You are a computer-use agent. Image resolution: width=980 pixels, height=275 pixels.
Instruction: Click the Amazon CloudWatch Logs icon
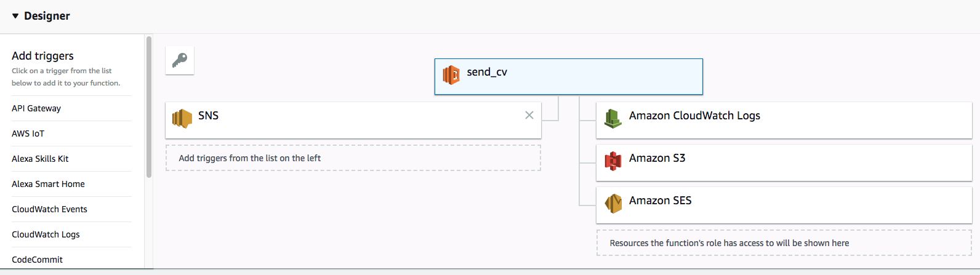click(x=612, y=118)
